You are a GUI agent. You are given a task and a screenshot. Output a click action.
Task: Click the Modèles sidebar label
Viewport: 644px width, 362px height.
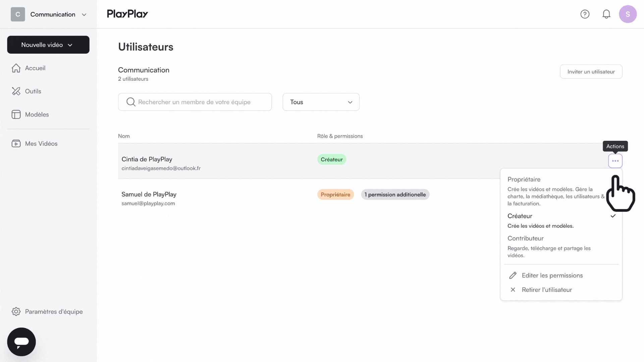[37, 115]
